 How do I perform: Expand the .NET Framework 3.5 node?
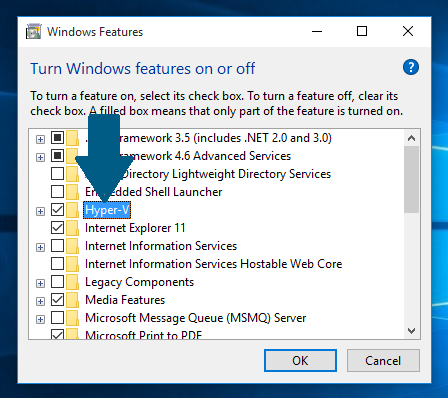point(40,139)
